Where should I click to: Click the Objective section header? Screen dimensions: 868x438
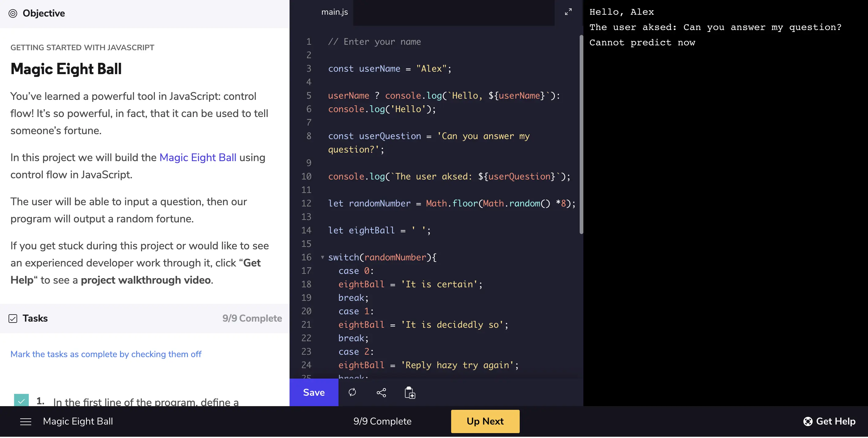[144, 13]
